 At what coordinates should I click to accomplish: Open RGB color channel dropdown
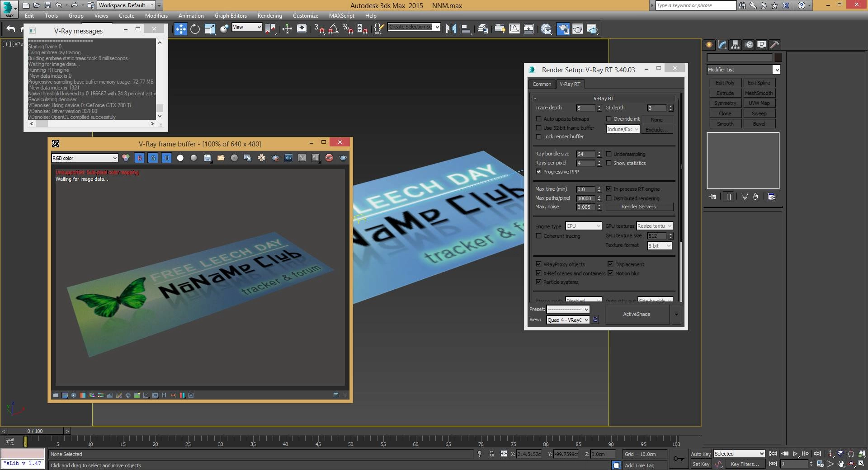pyautogui.click(x=85, y=158)
